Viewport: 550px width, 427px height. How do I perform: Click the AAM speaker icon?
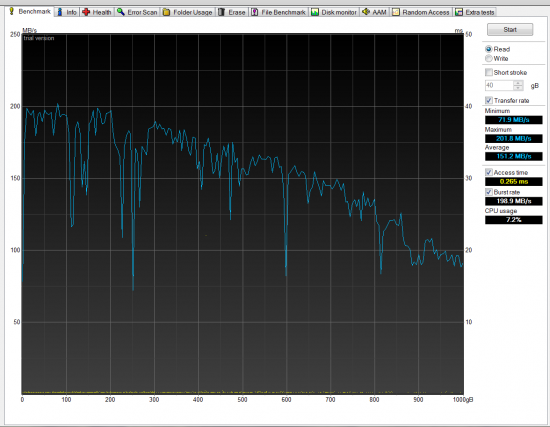366,12
